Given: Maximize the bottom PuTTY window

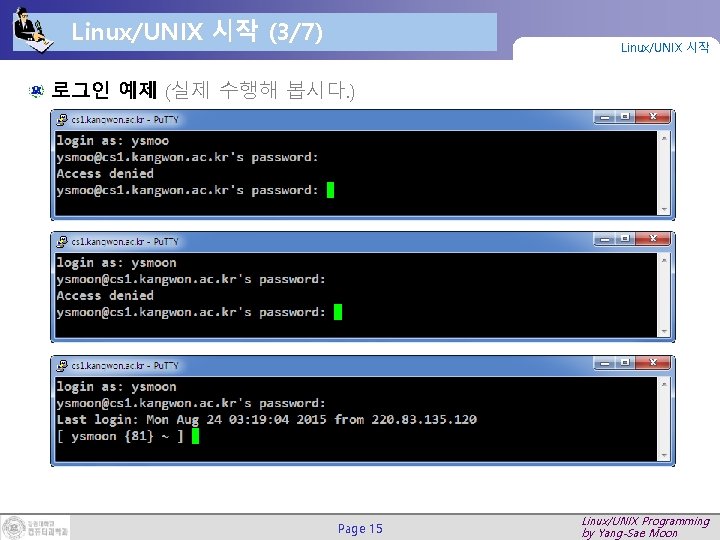Looking at the screenshot, I should pyautogui.click(x=625, y=363).
